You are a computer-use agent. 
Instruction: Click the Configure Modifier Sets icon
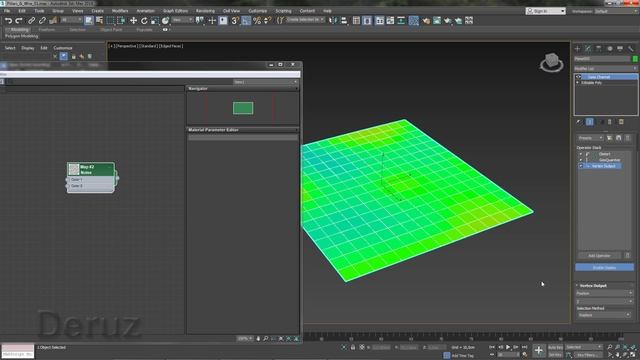point(621,122)
